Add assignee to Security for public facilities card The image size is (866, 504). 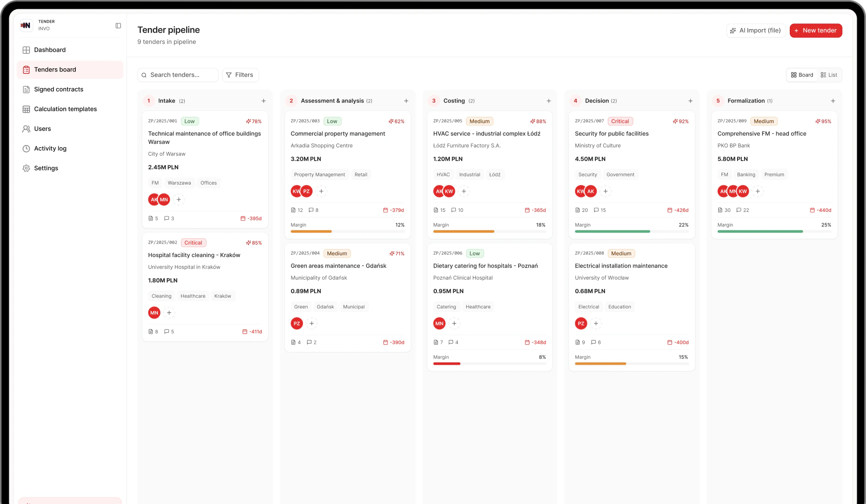[x=606, y=192]
